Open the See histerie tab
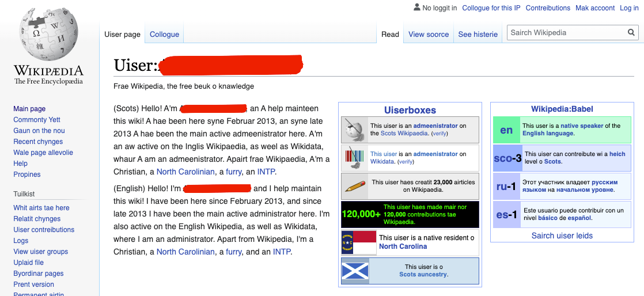The width and height of the screenshot is (644, 296). point(478,35)
